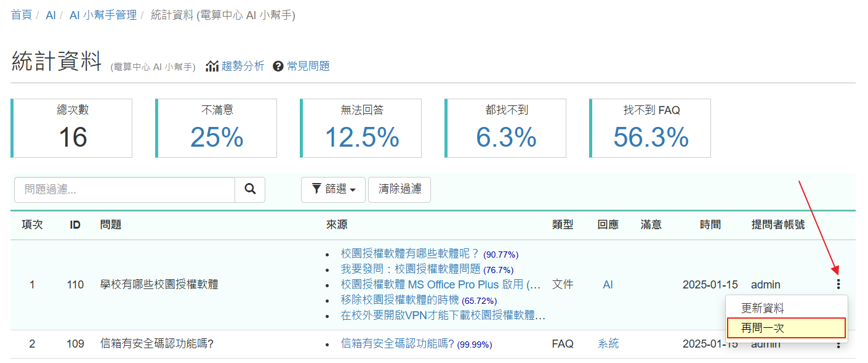This screenshot has width=868, height=363.
Task: Open three-dot menu for row ID 110
Action: point(838,284)
